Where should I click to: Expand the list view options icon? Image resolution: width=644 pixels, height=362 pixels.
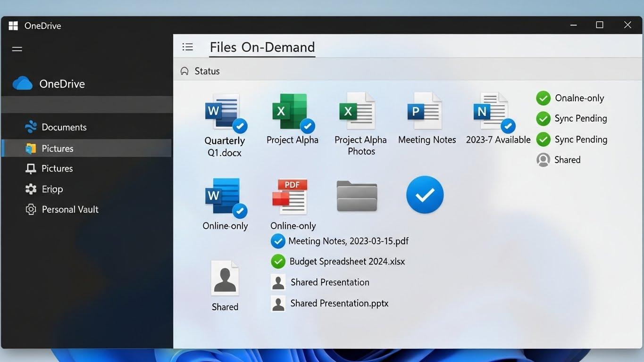[x=188, y=47]
